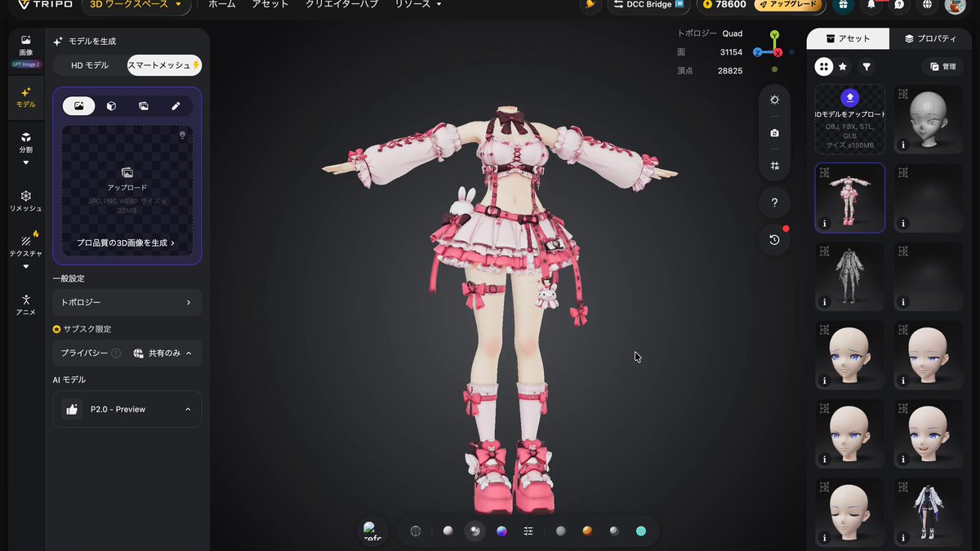Choose multi-image input mode icon
This screenshot has height=551, width=980.
[x=144, y=105]
